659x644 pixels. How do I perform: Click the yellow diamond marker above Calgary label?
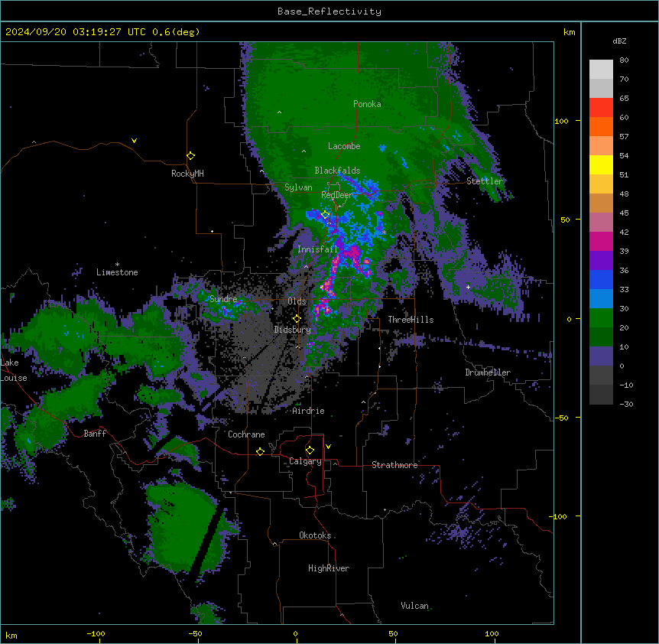pos(310,450)
